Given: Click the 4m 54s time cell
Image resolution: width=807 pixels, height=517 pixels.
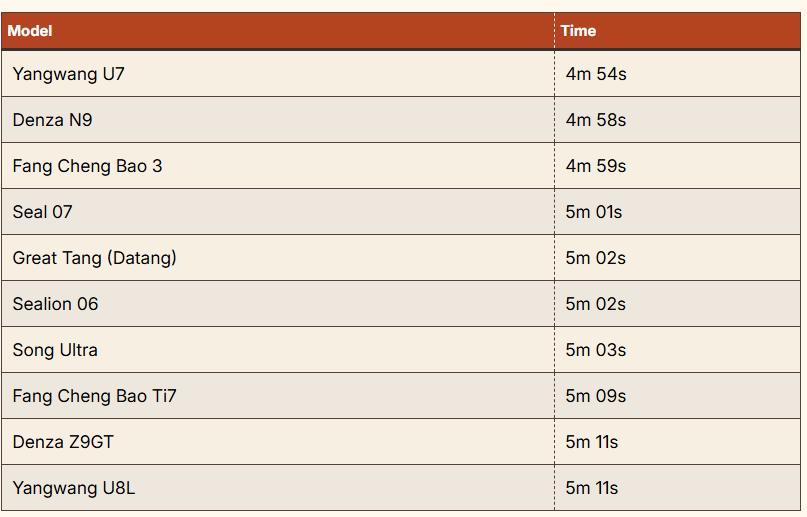Looking at the screenshot, I should click(x=596, y=74).
